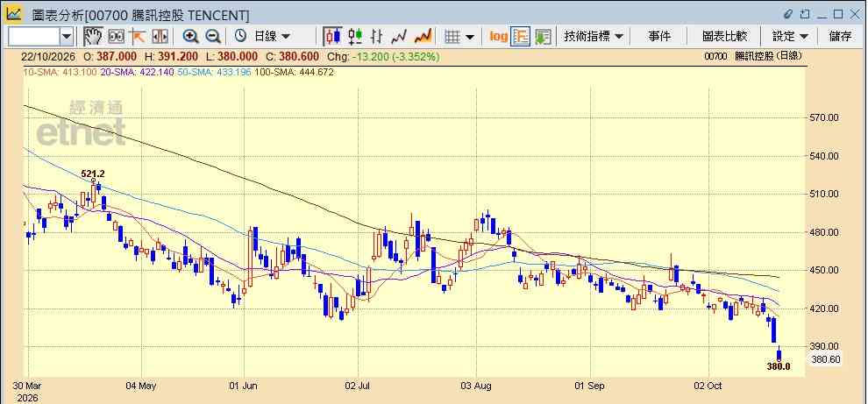
Task: Click the 04 May date axis label
Action: tap(141, 386)
